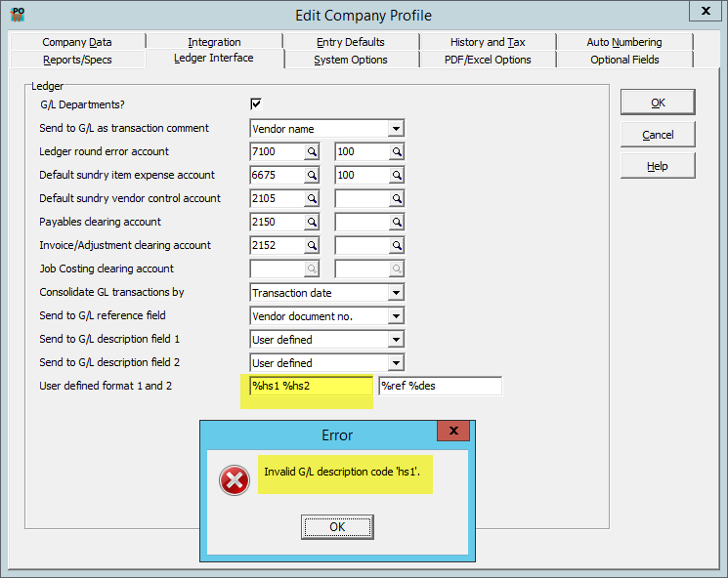Toggle the G/L Departments checkbox
This screenshot has height=578, width=728.
(x=257, y=104)
